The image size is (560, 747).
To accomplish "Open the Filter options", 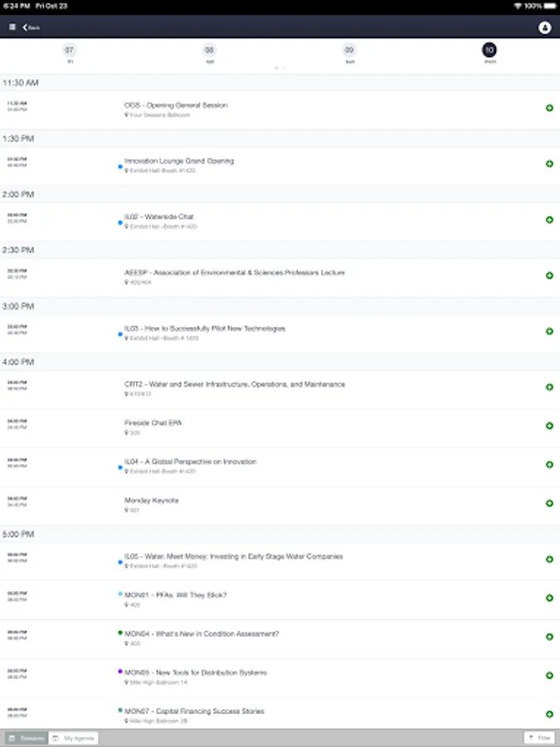I will [x=540, y=738].
